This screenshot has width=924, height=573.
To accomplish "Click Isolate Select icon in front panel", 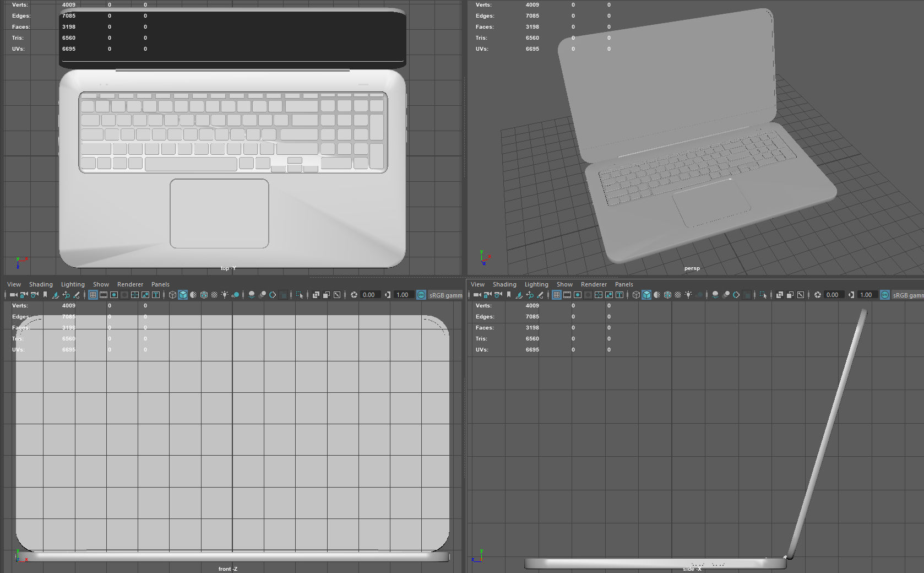I will pyautogui.click(x=299, y=295).
